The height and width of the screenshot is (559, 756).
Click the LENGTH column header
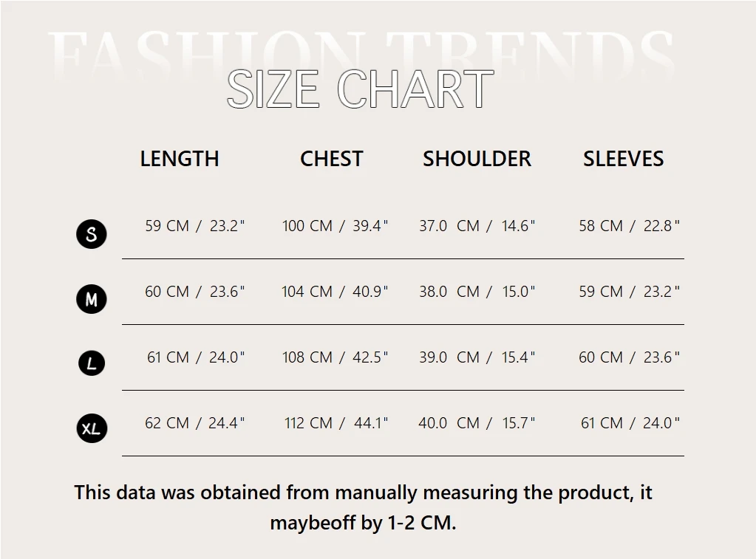[x=180, y=159]
